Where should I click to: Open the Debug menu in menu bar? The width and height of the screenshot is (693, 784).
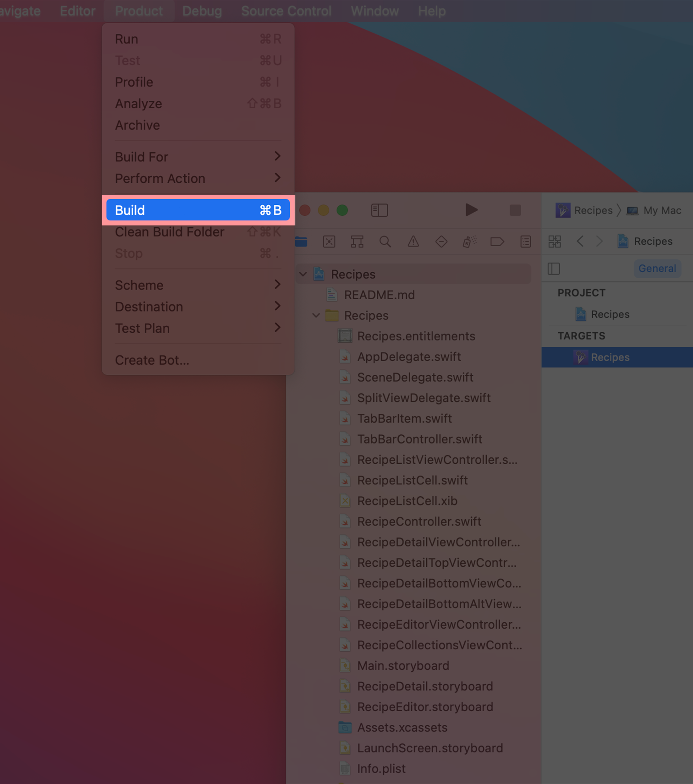[202, 11]
